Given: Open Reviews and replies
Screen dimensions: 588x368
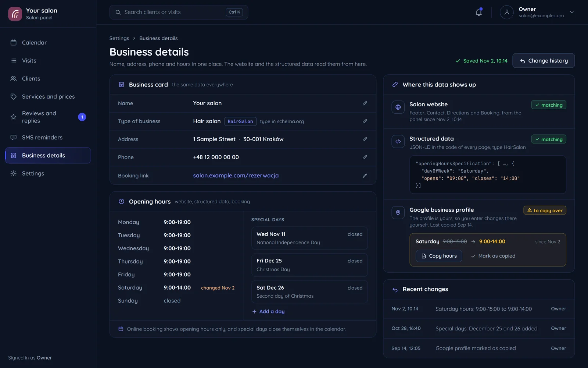Looking at the screenshot, I should point(48,117).
